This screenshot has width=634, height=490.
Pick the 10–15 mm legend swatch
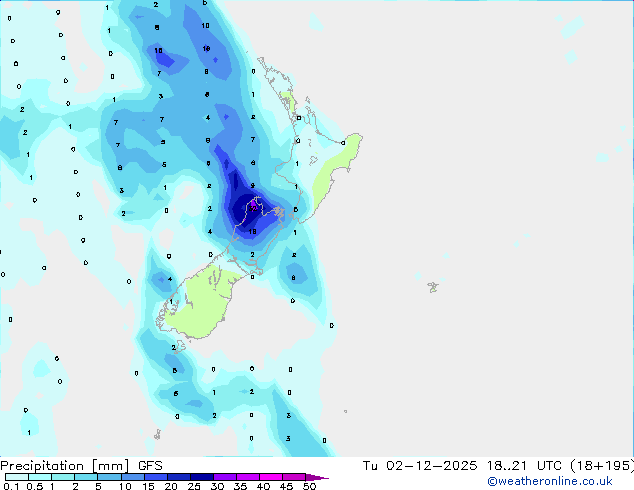coord(132,477)
